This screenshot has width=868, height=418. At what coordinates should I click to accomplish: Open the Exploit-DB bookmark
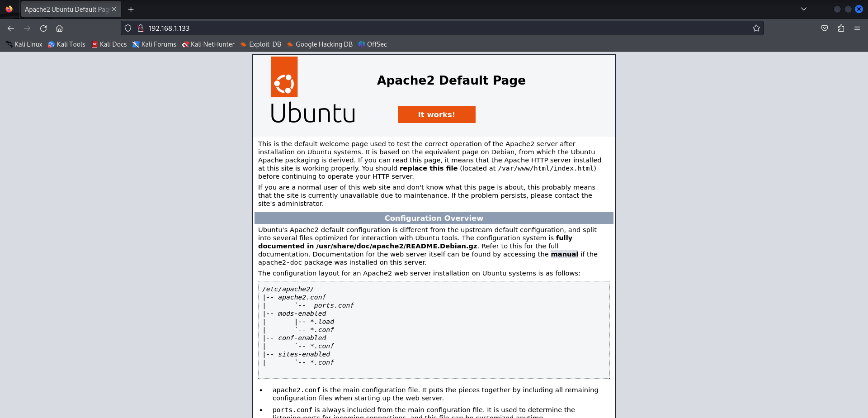coord(260,44)
